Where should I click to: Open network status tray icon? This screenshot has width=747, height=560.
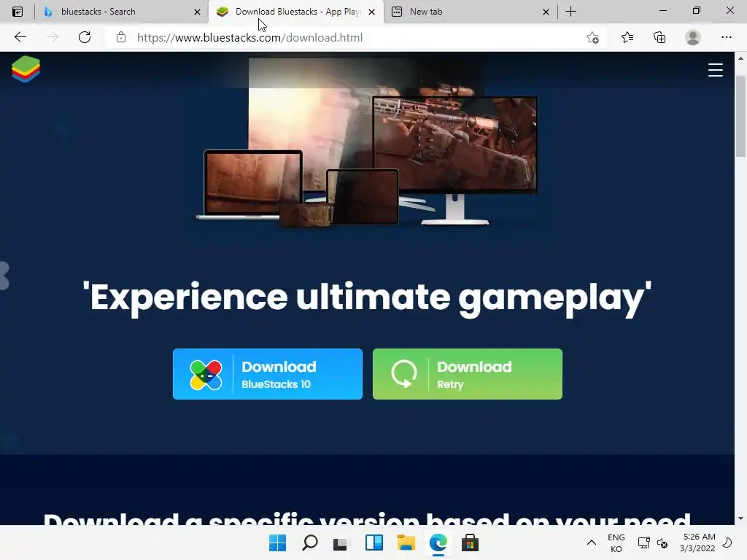643,542
